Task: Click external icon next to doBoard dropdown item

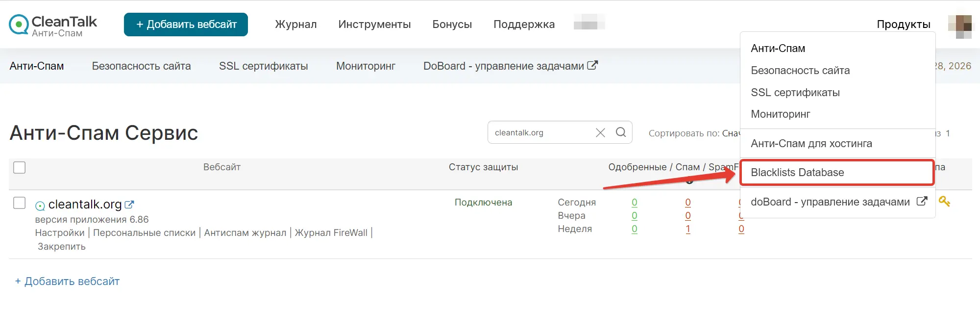Action: [922, 201]
